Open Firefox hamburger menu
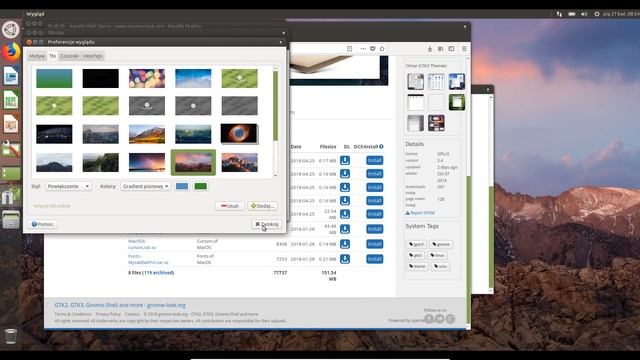Screen dimensions: 640x360 [464, 49]
